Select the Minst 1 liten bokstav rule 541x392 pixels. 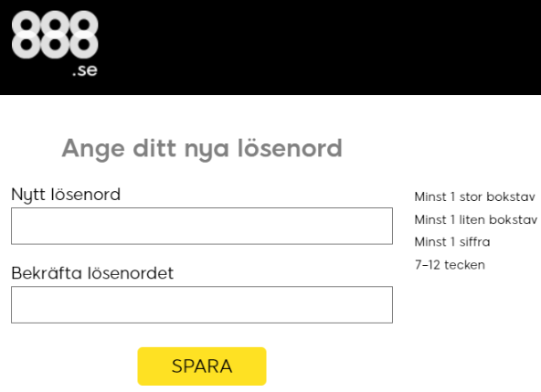point(476,219)
